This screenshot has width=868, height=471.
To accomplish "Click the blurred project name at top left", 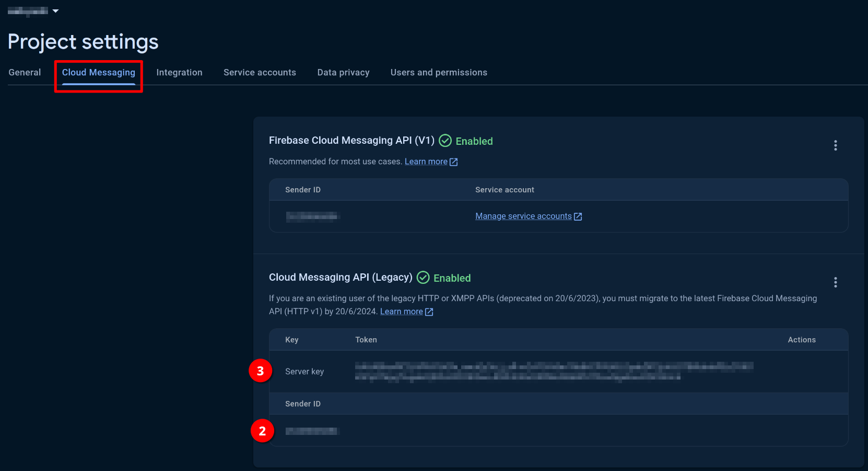I will pyautogui.click(x=28, y=11).
